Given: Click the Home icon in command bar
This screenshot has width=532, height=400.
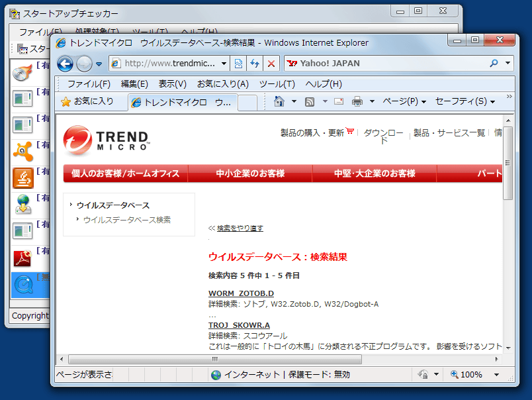Looking at the screenshot, I should point(279,101).
